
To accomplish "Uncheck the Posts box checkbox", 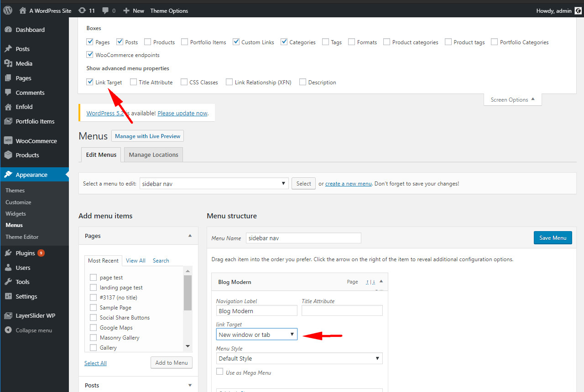I will coord(120,42).
